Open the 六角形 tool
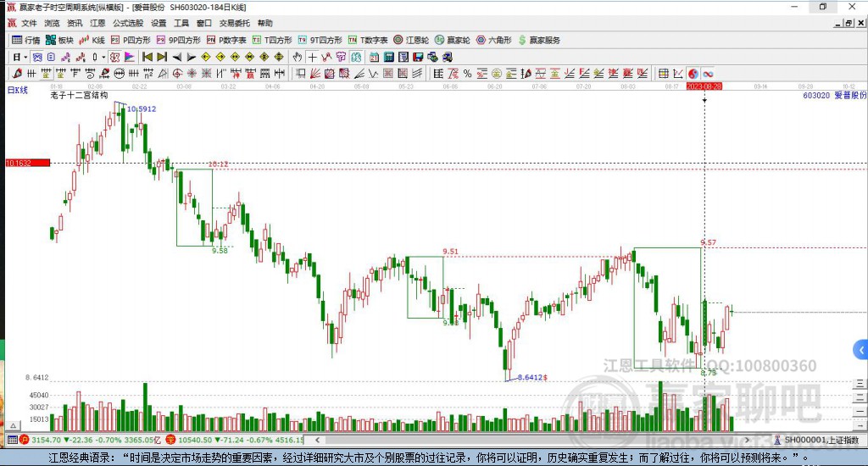868x466 pixels. coord(494,40)
